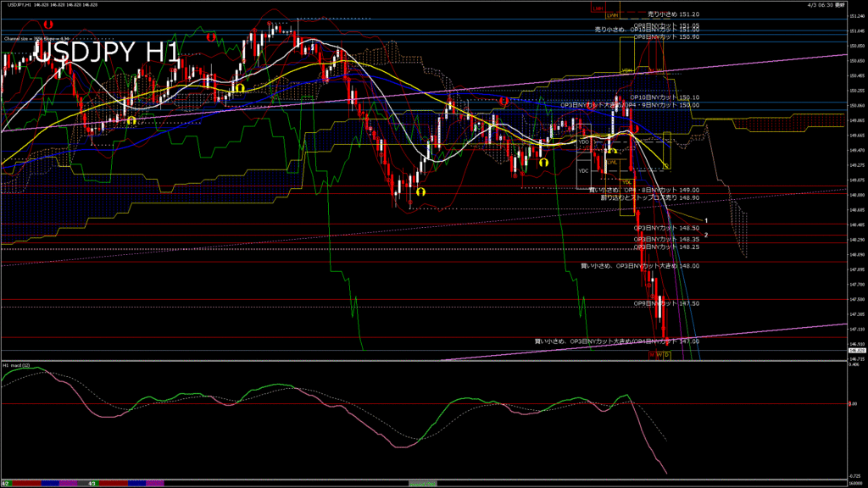Click the 151.240 price axis value

click(x=857, y=16)
